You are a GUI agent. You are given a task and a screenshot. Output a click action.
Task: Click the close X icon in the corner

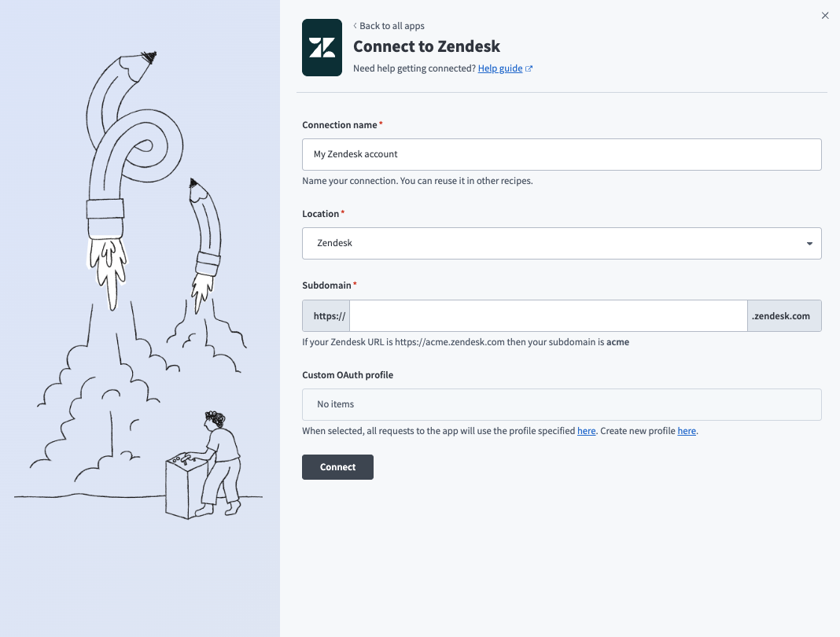coord(825,15)
